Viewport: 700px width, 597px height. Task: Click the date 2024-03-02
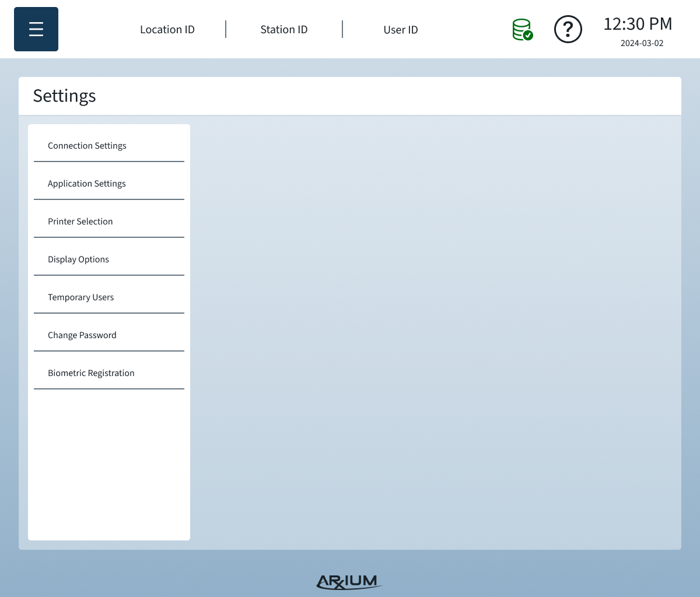point(642,43)
